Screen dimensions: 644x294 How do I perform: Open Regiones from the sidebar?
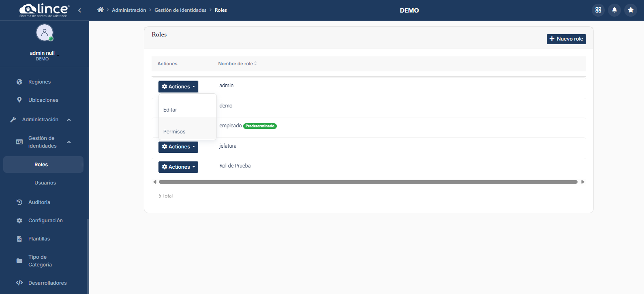(x=39, y=82)
